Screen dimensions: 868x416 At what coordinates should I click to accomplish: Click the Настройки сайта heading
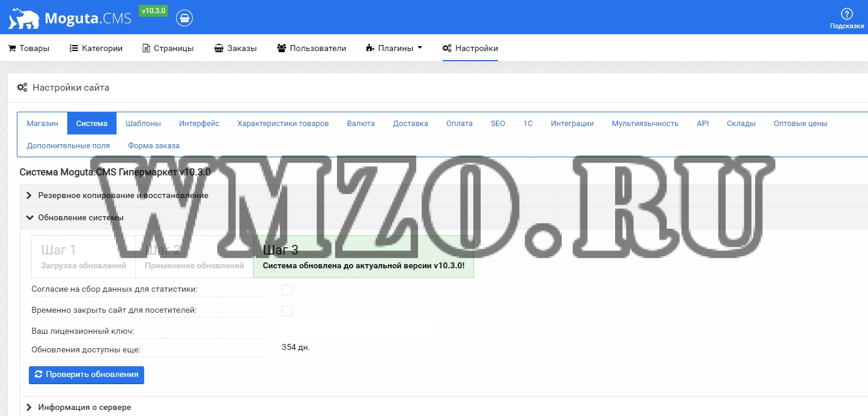pyautogui.click(x=71, y=88)
